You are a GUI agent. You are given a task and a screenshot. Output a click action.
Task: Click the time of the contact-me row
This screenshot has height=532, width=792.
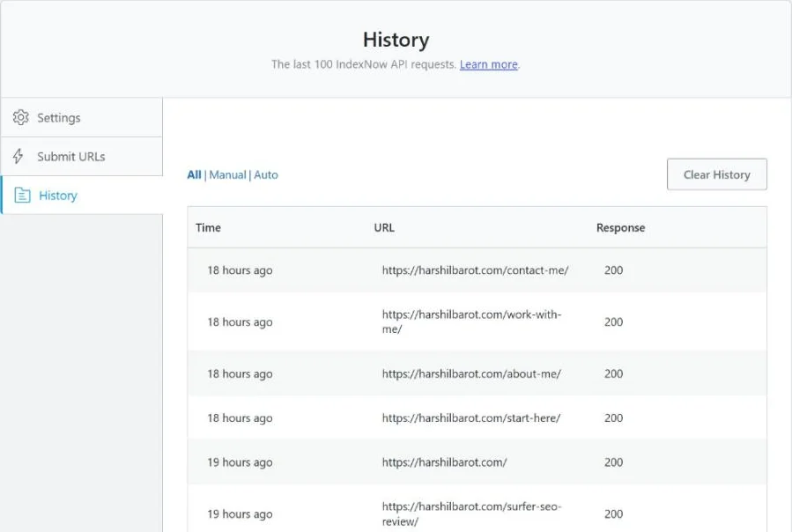pos(240,270)
